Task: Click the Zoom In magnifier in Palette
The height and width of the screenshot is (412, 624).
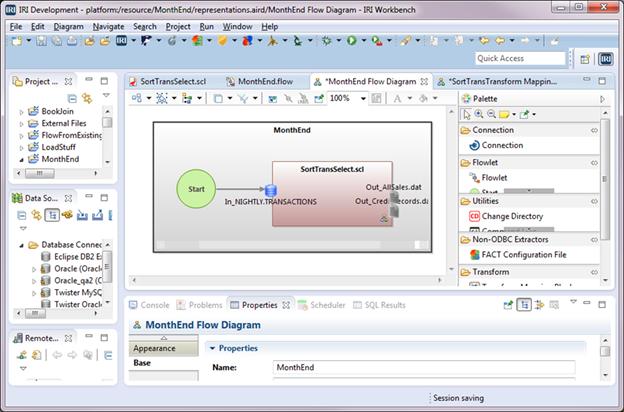Action: (x=479, y=114)
